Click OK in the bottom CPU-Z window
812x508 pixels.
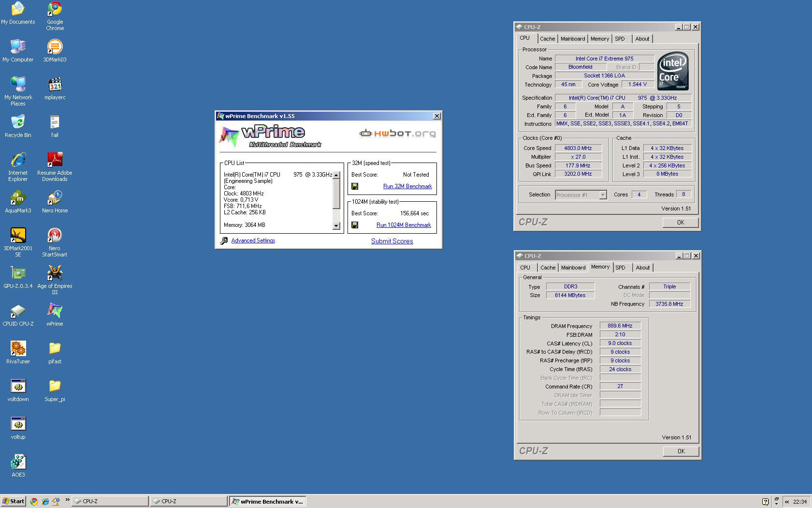click(681, 451)
